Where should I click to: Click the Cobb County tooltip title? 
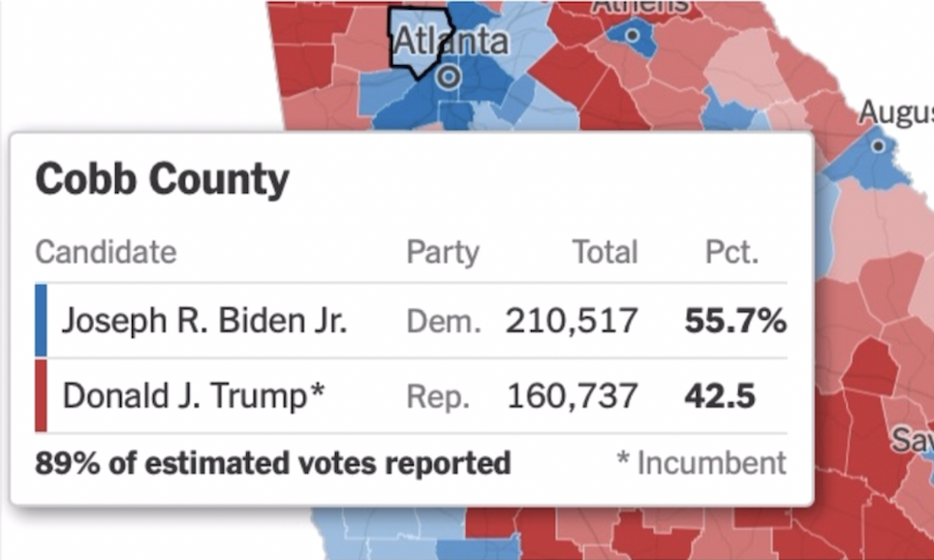[162, 180]
